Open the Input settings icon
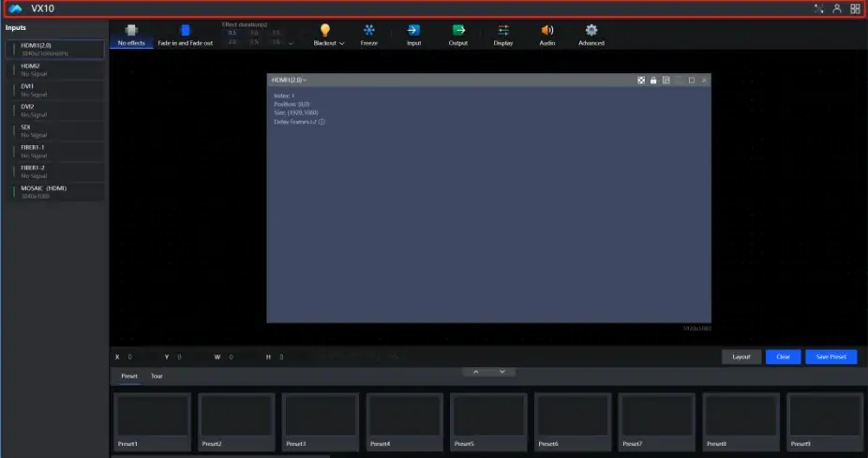The height and width of the screenshot is (458, 868). tap(413, 30)
